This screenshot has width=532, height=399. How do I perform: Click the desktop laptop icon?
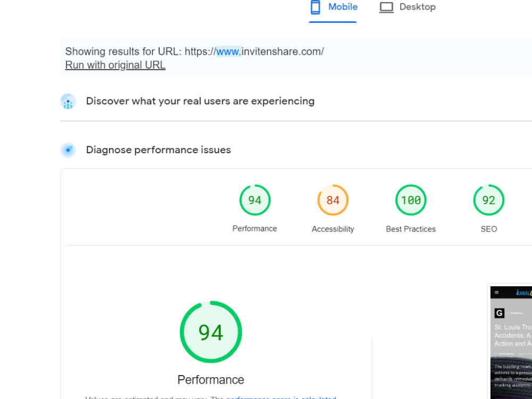coord(386,7)
